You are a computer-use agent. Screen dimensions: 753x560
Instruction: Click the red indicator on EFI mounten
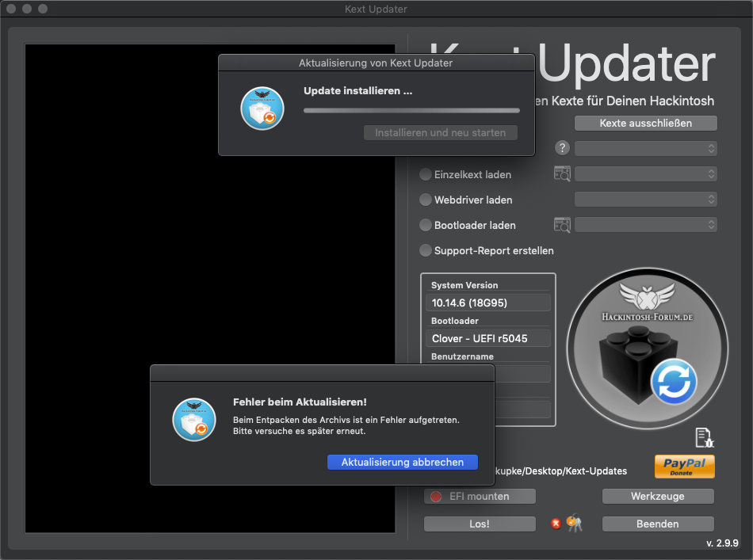pyautogui.click(x=436, y=497)
